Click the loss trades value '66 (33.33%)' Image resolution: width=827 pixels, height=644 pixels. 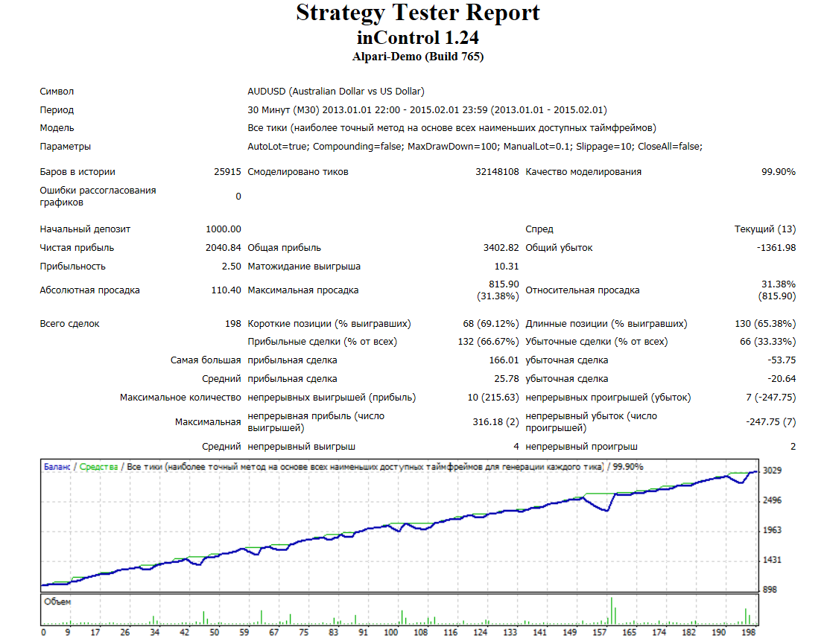(768, 342)
